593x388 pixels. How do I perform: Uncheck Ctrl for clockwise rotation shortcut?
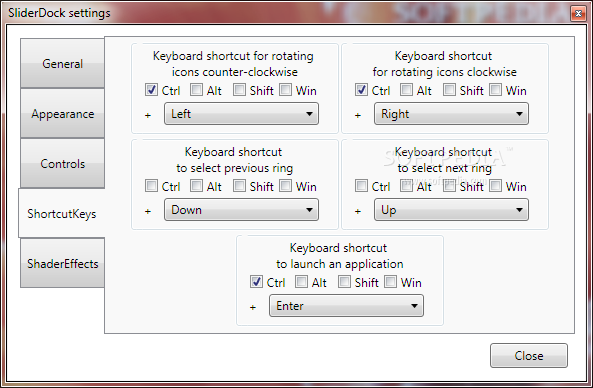click(361, 90)
